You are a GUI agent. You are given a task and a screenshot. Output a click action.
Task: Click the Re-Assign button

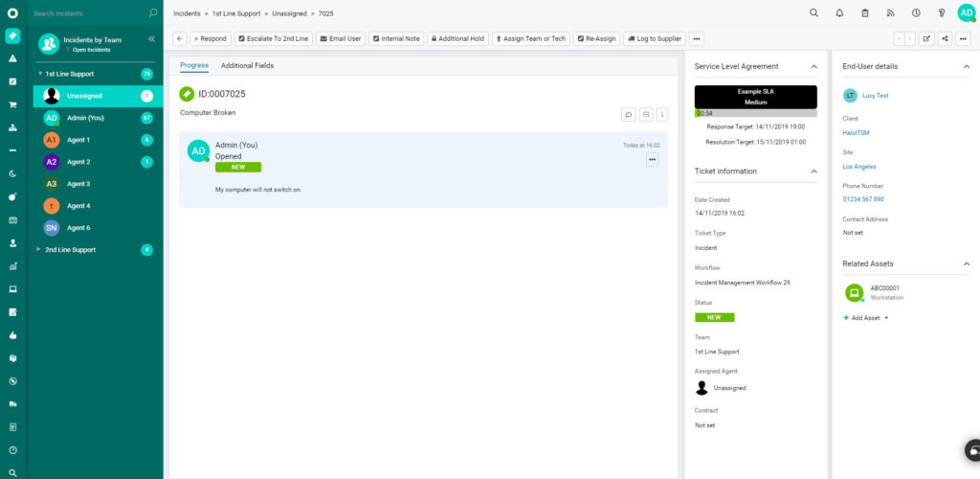click(x=596, y=38)
